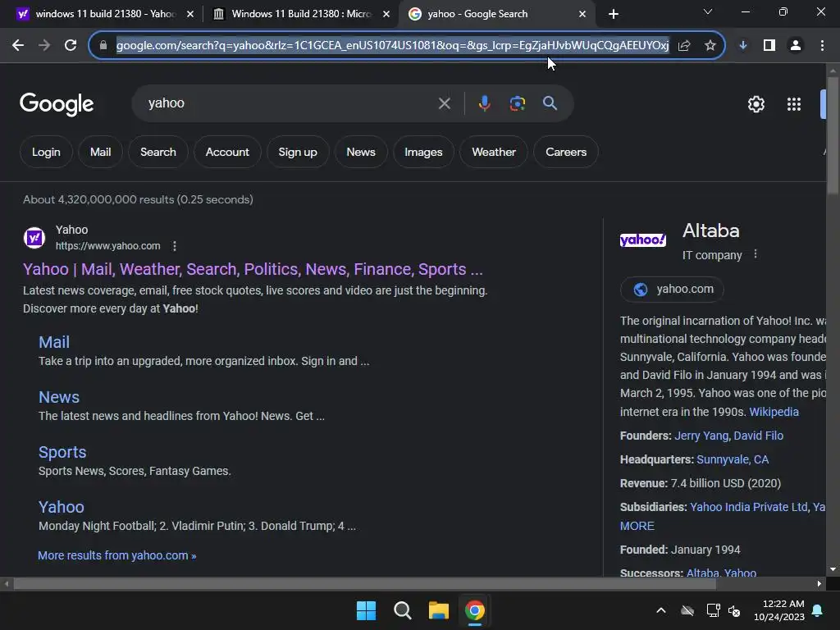The height and width of the screenshot is (630, 840).
Task: Go back using the browser back arrow
Action: (x=18, y=45)
